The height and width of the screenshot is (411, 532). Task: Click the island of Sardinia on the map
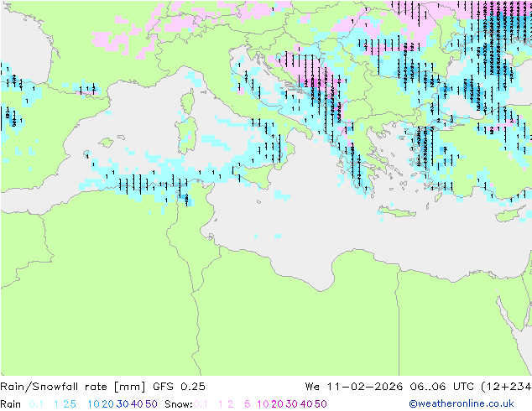pos(187,136)
